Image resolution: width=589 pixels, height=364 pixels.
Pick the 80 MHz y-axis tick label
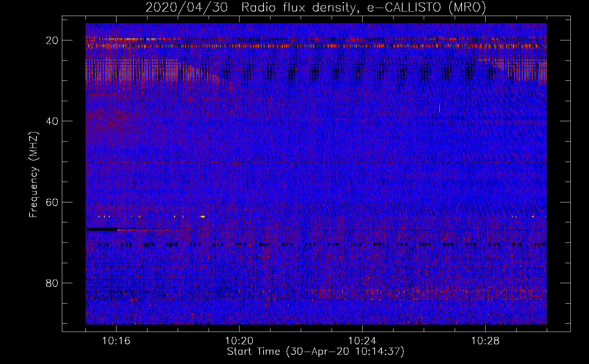52,283
